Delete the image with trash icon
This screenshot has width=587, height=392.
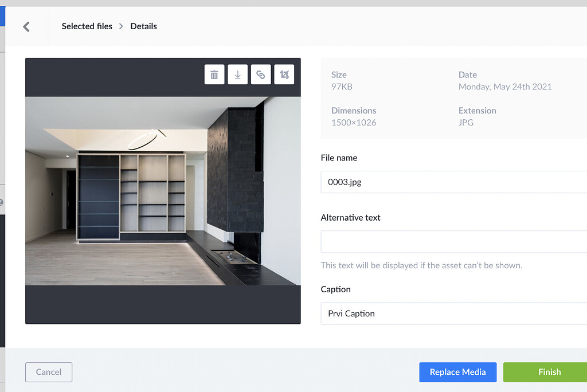pyautogui.click(x=214, y=75)
